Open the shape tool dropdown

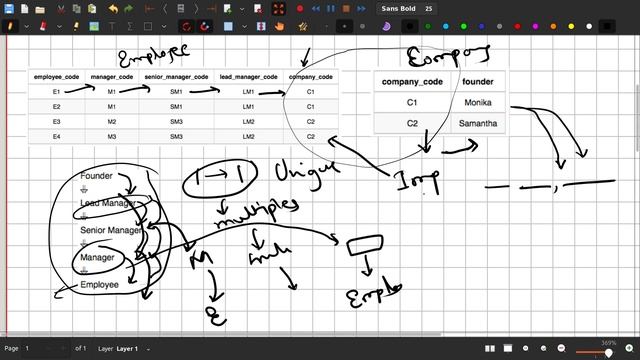244,27
